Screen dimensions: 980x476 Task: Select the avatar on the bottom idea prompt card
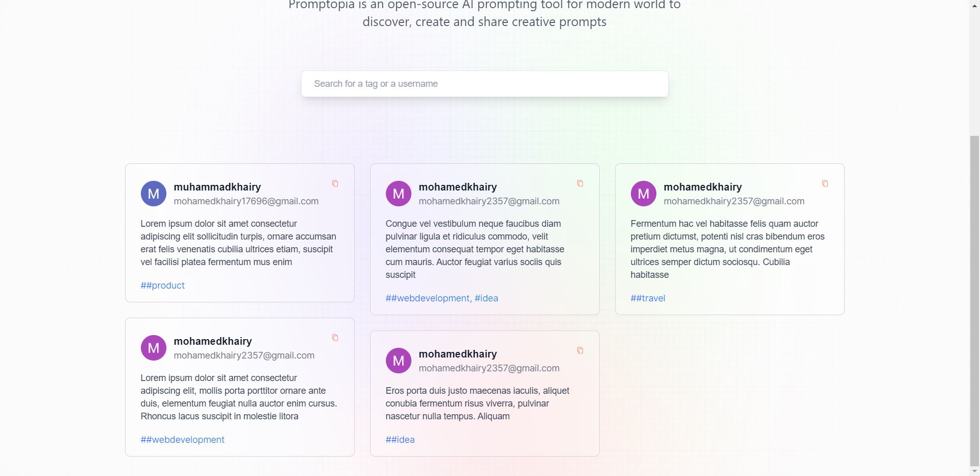pyautogui.click(x=398, y=360)
